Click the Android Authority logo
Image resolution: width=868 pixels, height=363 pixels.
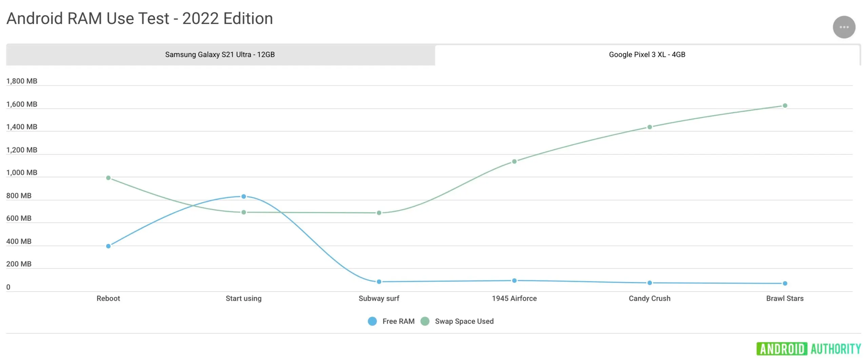point(809,349)
